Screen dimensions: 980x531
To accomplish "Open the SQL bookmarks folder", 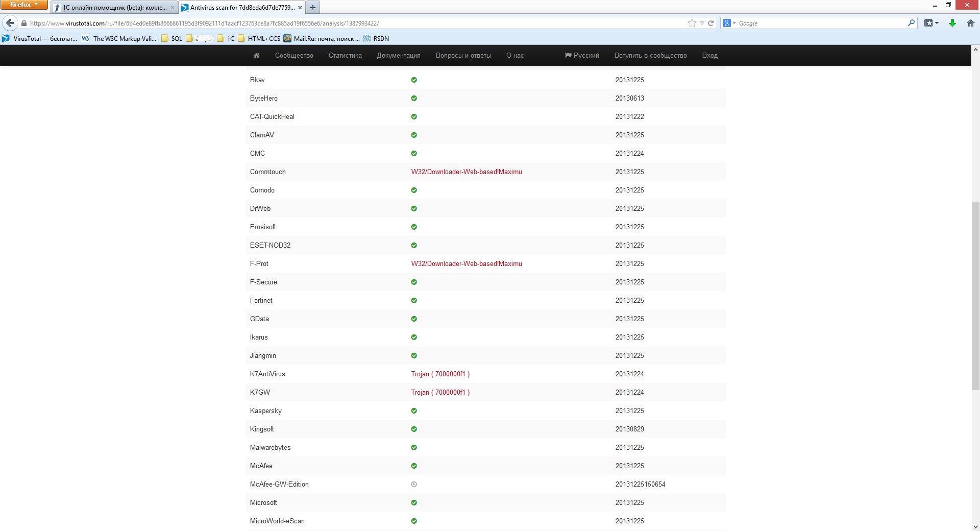I will coord(171,38).
